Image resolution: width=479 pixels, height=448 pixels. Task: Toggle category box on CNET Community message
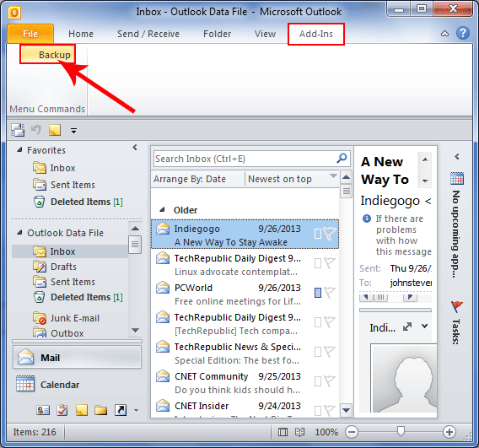tap(318, 381)
